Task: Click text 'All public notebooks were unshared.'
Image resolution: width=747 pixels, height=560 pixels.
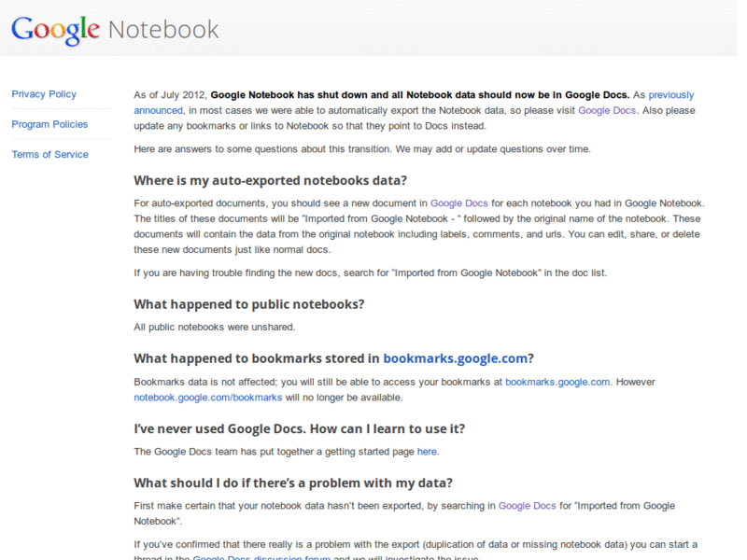Action: [215, 328]
